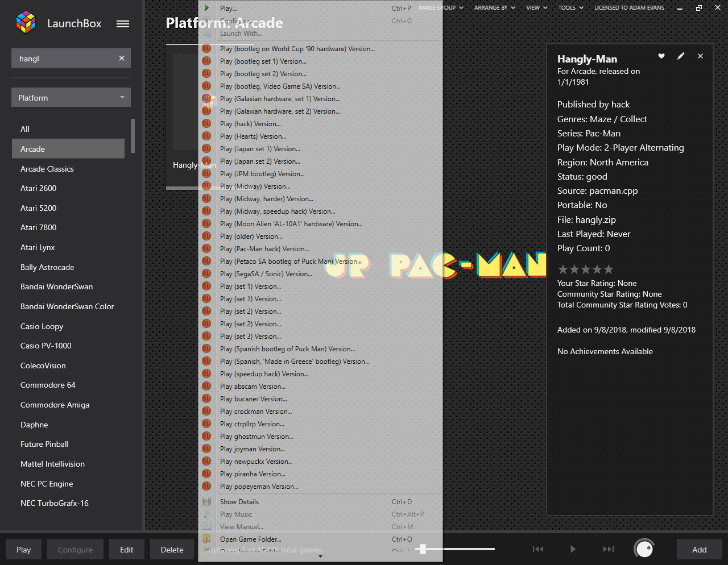This screenshot has height=565, width=728.
Task: Rate Hangly-Man with the first star
Action: pyautogui.click(x=563, y=269)
